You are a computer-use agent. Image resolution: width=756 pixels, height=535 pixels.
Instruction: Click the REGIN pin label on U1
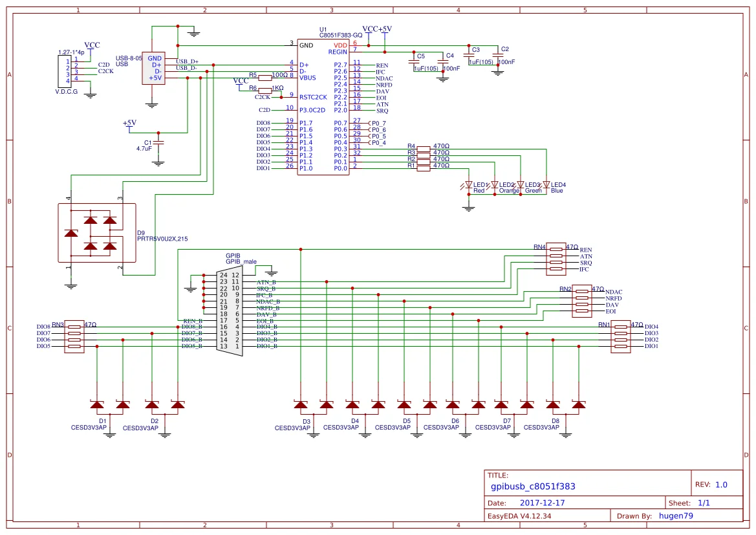click(338, 52)
